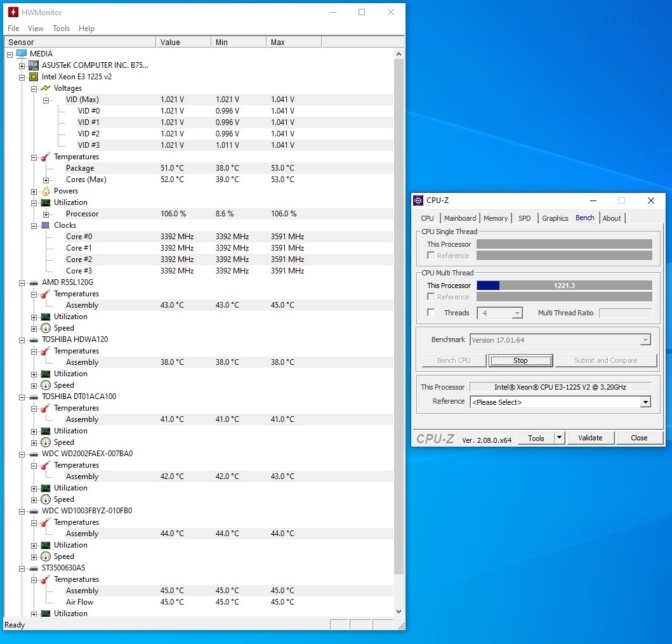Image resolution: width=672 pixels, height=644 pixels.
Task: Open the Reference processor dropdown
Action: pyautogui.click(x=645, y=402)
